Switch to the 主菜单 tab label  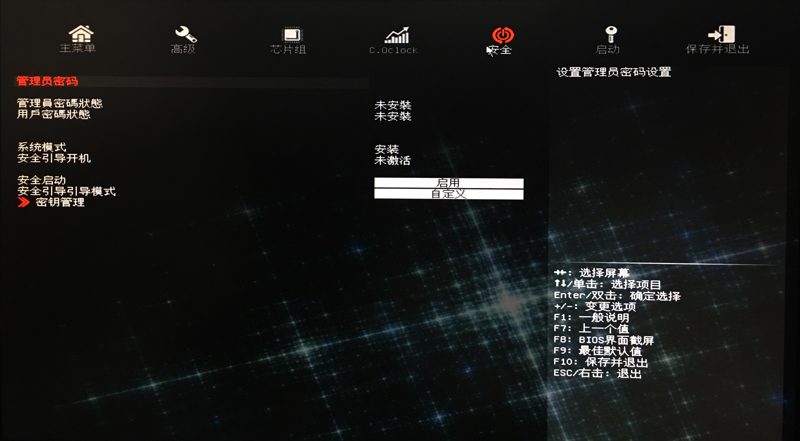point(78,48)
